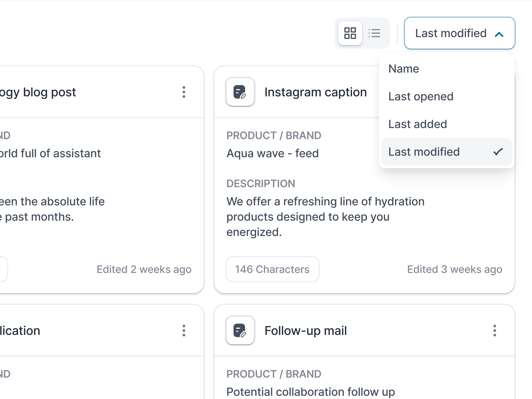The width and height of the screenshot is (532, 399).
Task: Select the checked Last modified option
Action: [424, 152]
